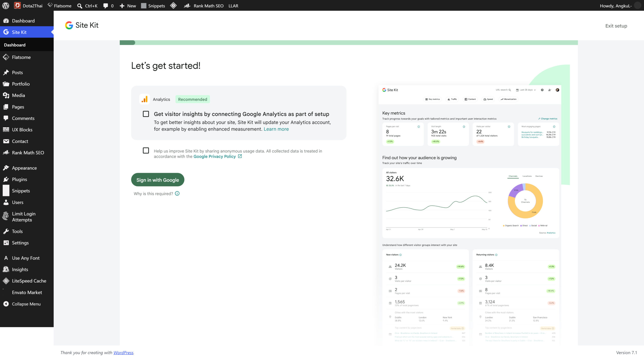Image resolution: width=644 pixels, height=359 pixels.
Task: Click the LLAR admin bar item
Action: [x=233, y=6]
